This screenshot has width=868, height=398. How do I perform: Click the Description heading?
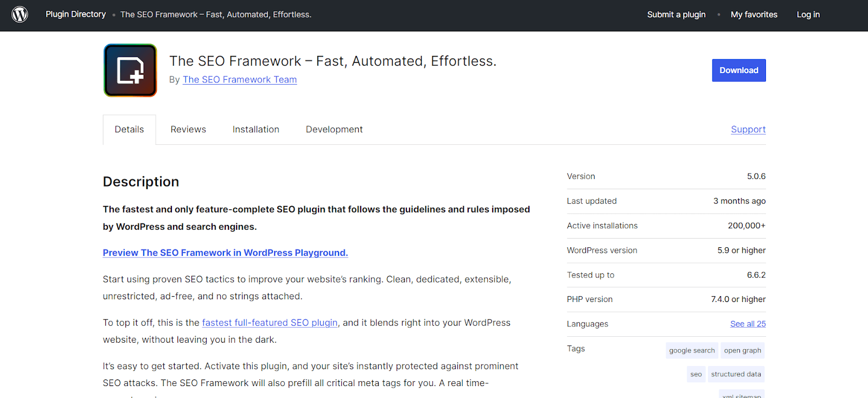[x=141, y=182]
